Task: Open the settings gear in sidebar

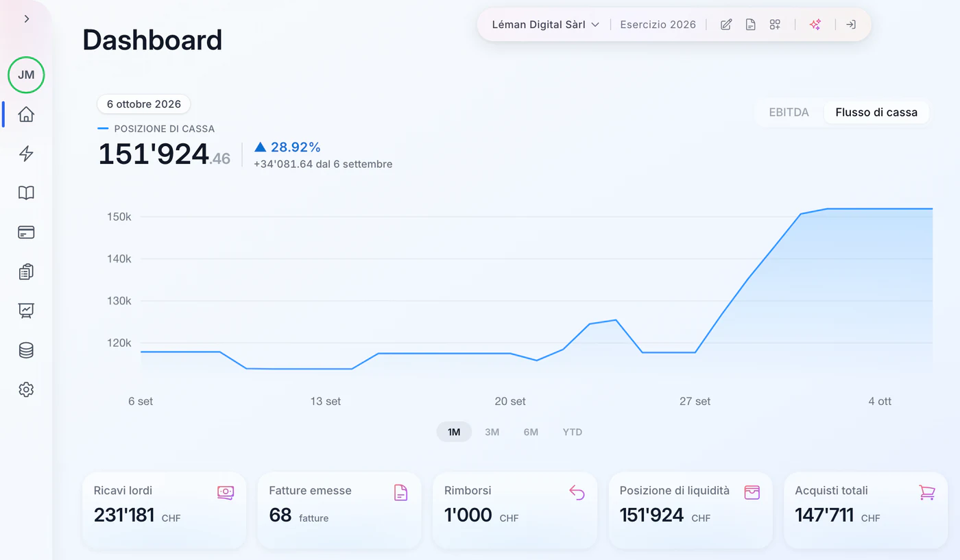Action: click(x=26, y=389)
